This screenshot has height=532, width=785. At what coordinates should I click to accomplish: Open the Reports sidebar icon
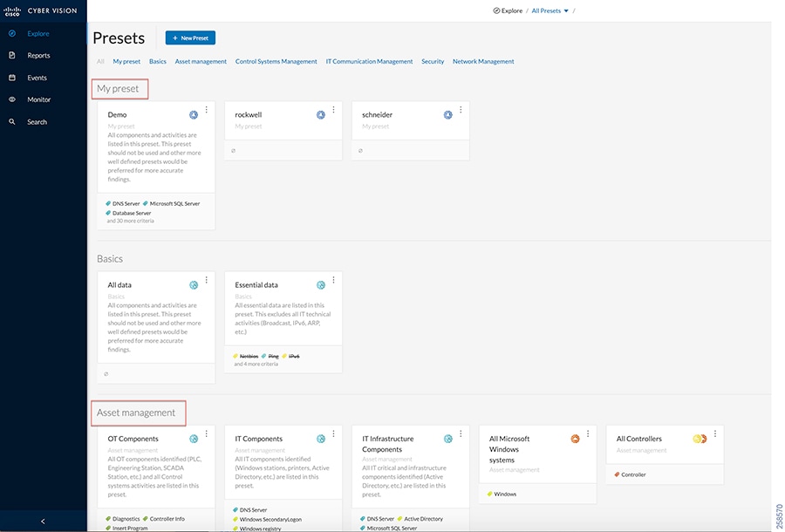(12, 56)
